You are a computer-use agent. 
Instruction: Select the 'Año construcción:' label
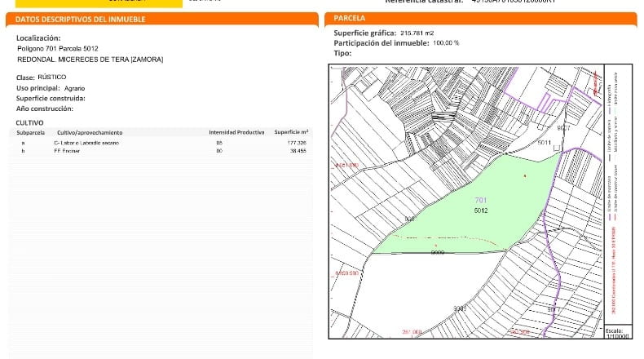click(45, 109)
